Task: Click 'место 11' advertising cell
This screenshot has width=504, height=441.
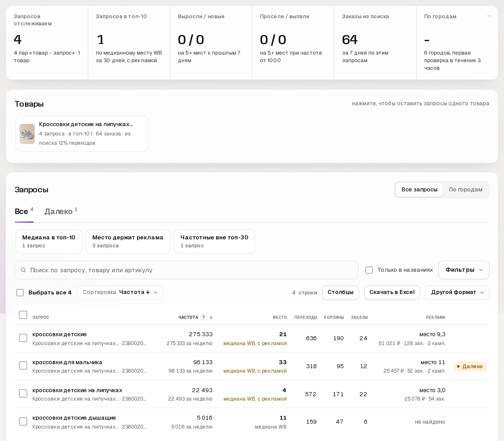Action: pos(433,362)
